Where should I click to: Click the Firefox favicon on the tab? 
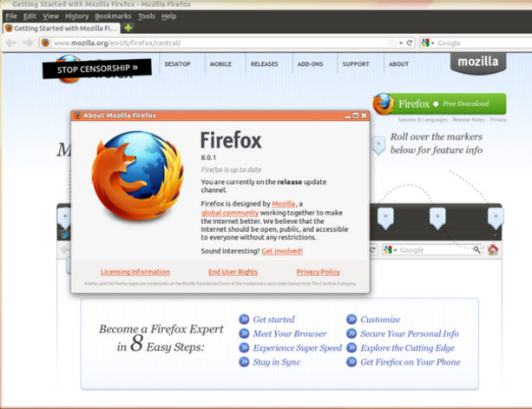9,28
